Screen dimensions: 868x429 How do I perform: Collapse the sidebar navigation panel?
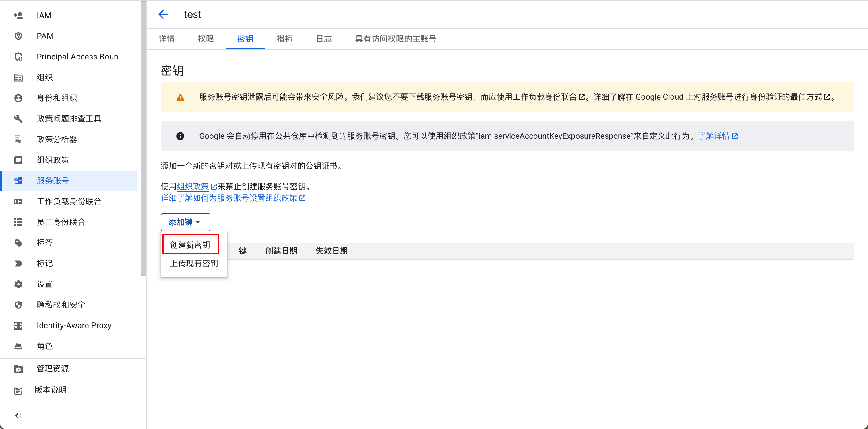[x=18, y=416]
